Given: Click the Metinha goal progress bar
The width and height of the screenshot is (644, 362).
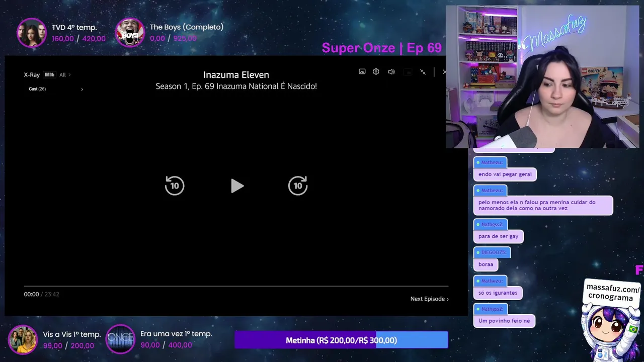Looking at the screenshot, I should (341, 340).
